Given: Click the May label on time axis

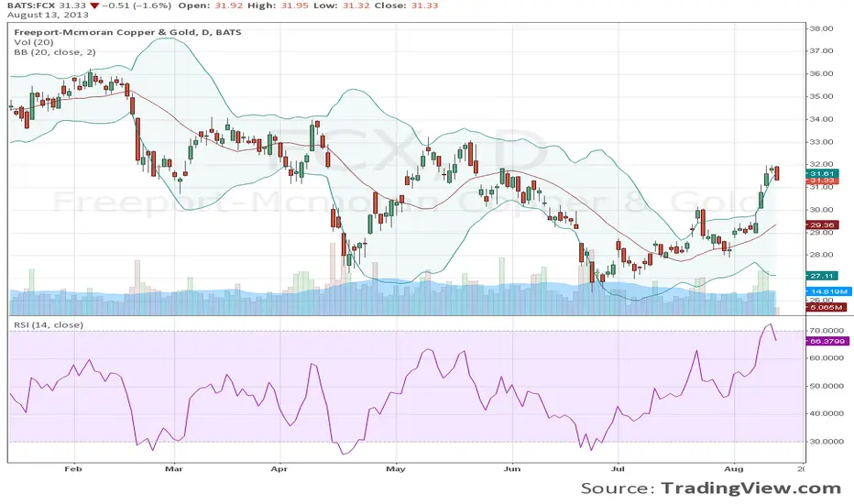Looking at the screenshot, I should pyautogui.click(x=396, y=468).
